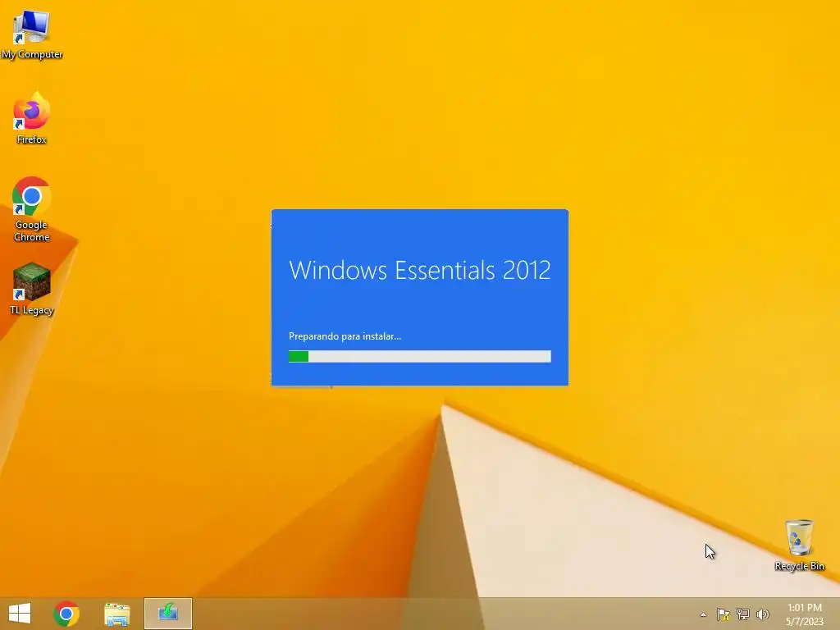Open the Action Center flag icon

(723, 614)
